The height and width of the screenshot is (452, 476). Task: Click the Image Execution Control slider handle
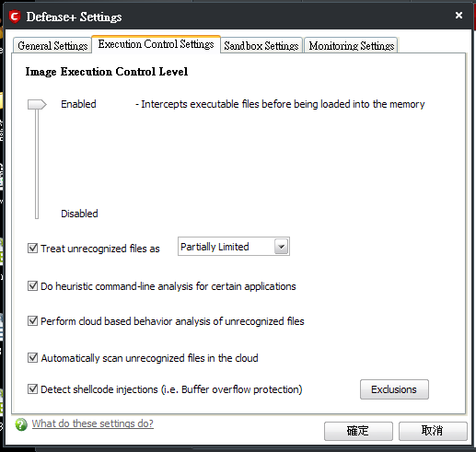coord(37,104)
